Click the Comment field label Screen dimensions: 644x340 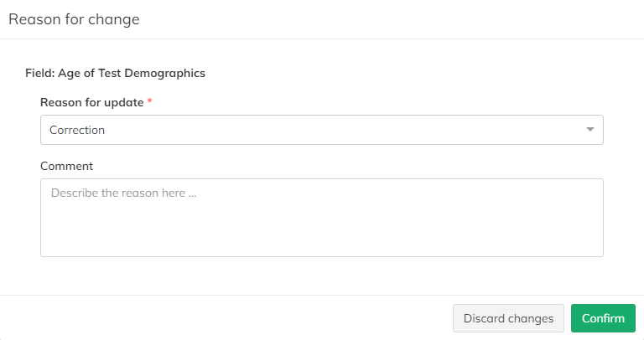coord(66,166)
